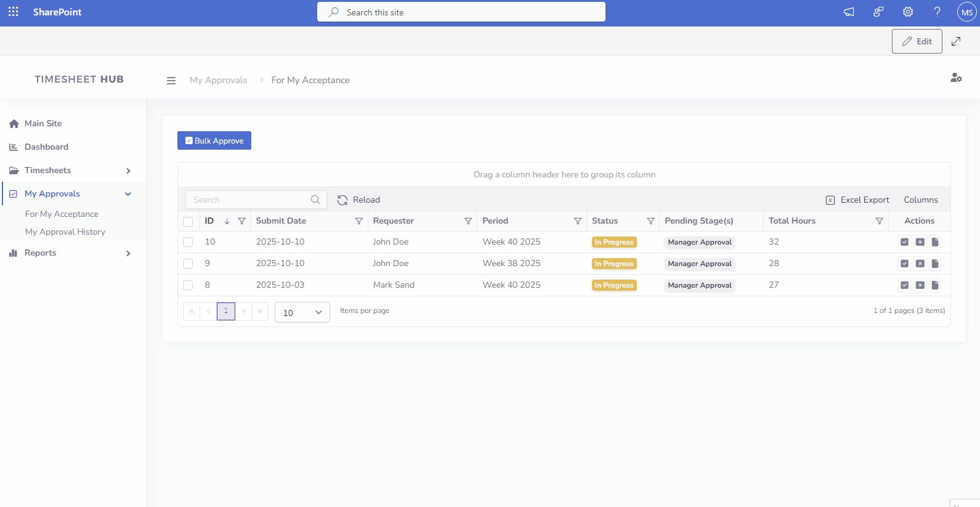Tick the checkbox for Mark Sand's row
Screen dimensions: 980x507
pos(188,285)
